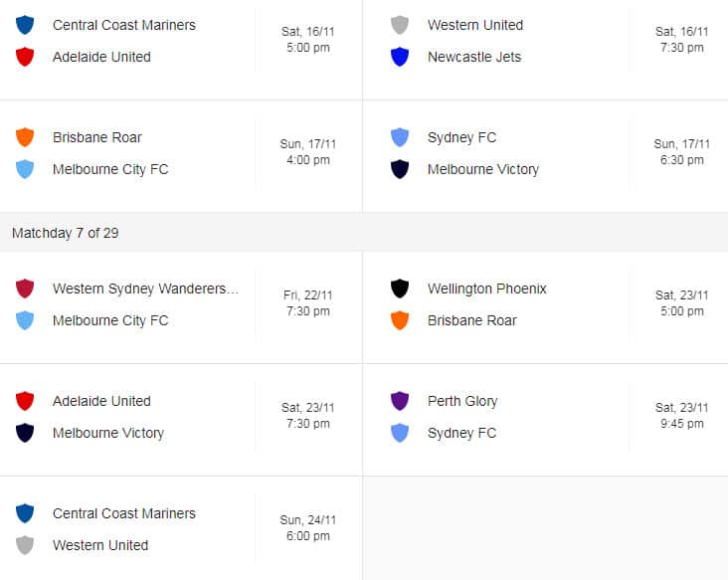
Task: Click the Western Sydney Wanderers shield icon
Action: [x=25, y=289]
